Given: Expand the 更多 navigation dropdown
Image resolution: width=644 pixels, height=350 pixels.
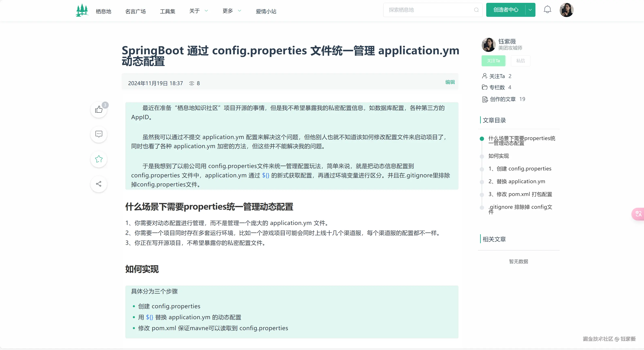Looking at the screenshot, I should (232, 11).
